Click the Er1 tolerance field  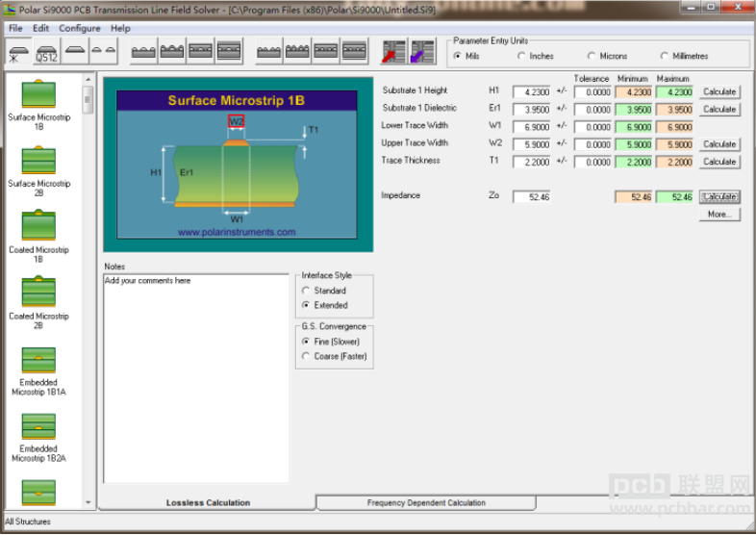592,110
